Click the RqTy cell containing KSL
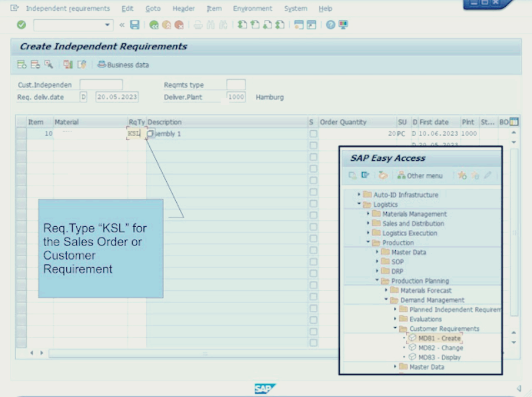532x397 pixels. tap(136, 133)
